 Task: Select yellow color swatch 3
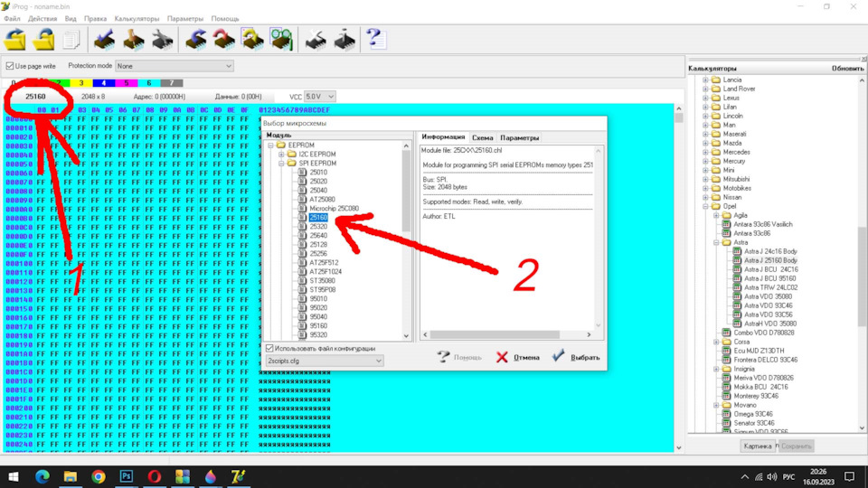(x=80, y=83)
